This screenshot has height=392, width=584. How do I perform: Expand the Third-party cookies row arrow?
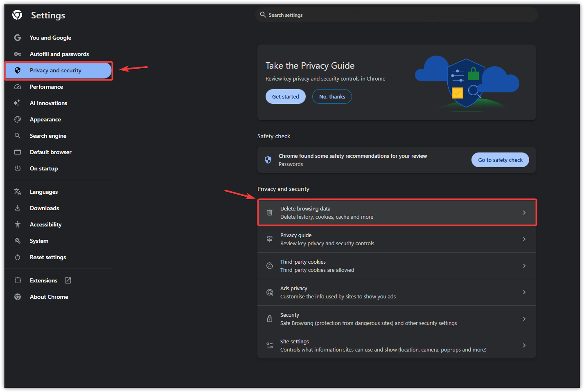[524, 266]
